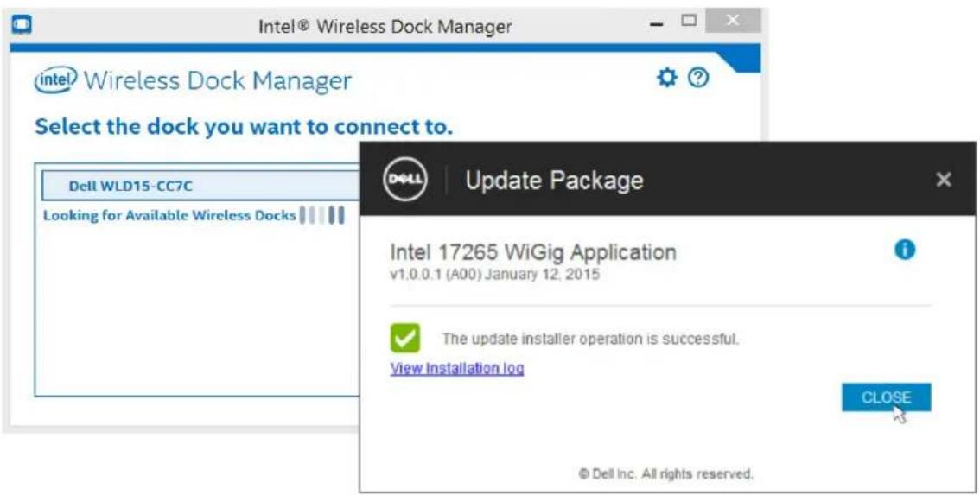Click 'The update installer operation is successful.' message
This screenshot has width=980, height=495.
pos(590,340)
